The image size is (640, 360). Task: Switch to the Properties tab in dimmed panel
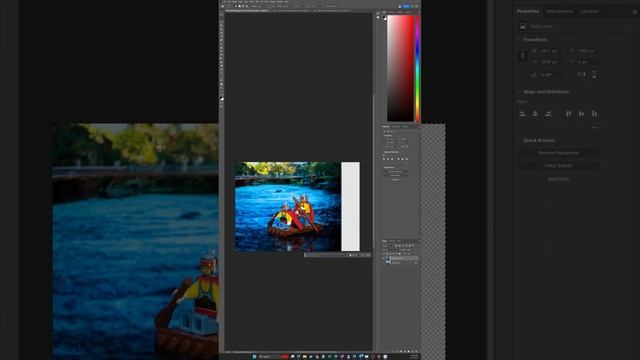point(528,11)
